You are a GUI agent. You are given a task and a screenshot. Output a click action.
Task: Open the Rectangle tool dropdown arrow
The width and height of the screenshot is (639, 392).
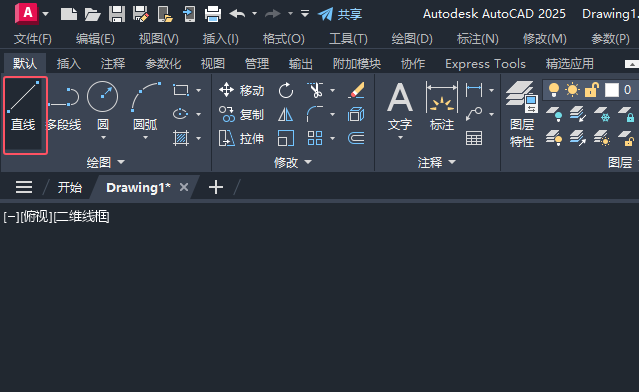coord(198,90)
